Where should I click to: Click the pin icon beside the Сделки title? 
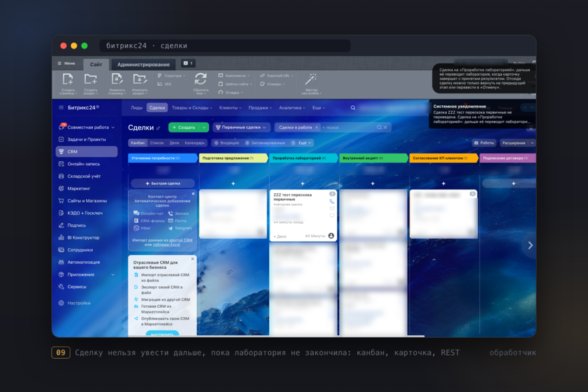[158, 128]
